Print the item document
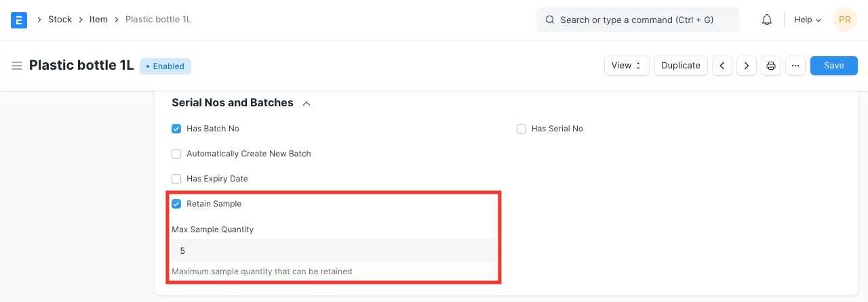The image size is (868, 302). coord(771,66)
